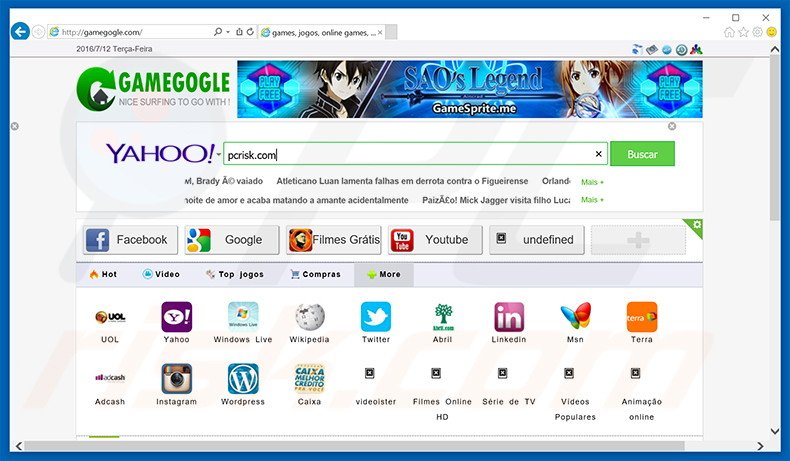
Task: Click the new tab button
Action: point(391,32)
